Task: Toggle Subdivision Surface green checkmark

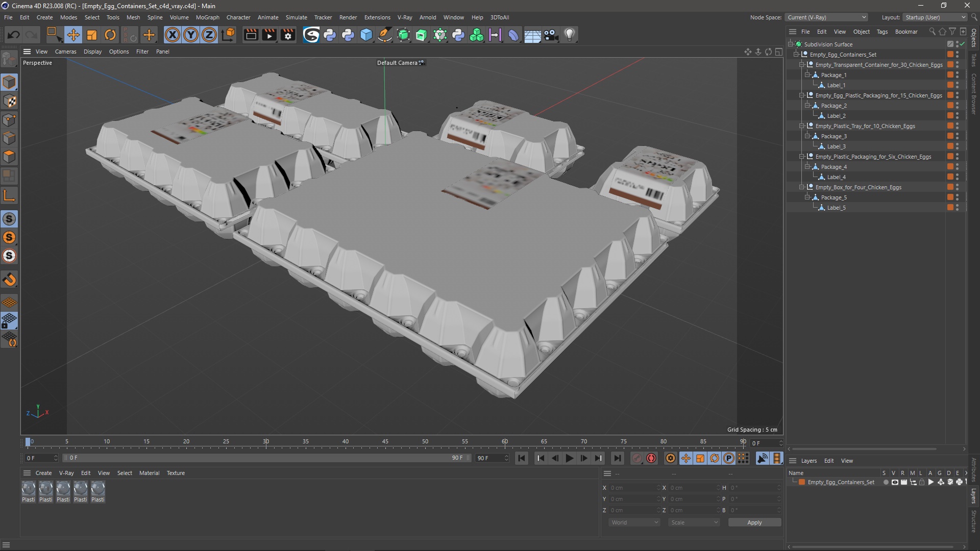Action: click(962, 44)
